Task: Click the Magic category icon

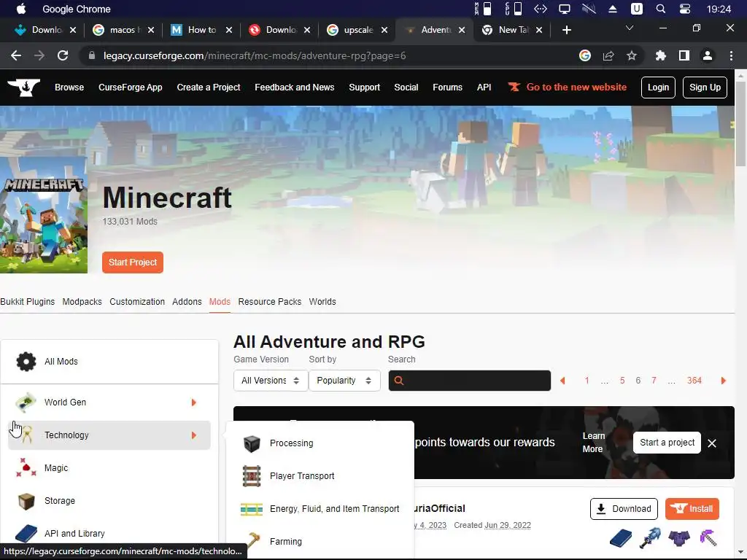Action: 26,468
